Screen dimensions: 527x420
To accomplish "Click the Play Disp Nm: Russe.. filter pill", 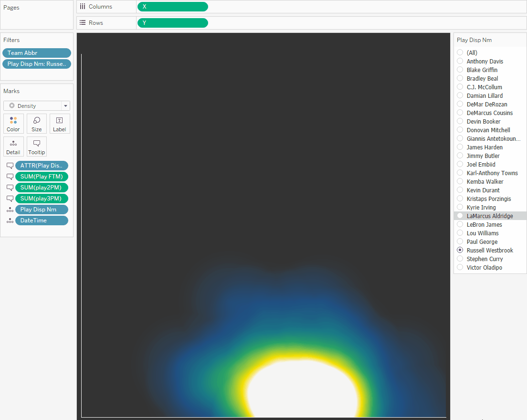I will [37, 64].
